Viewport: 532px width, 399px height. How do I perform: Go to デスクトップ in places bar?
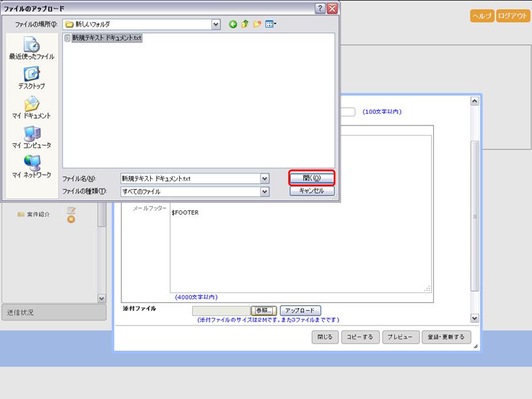coord(31,79)
